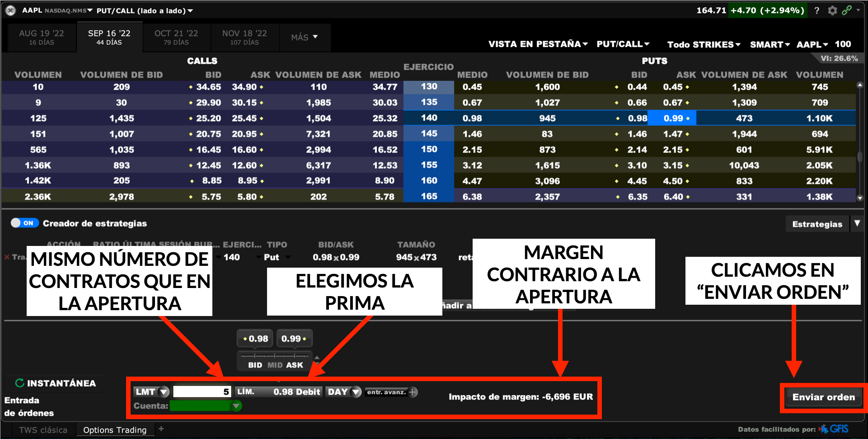Remove strategy leg with red X

(7, 257)
